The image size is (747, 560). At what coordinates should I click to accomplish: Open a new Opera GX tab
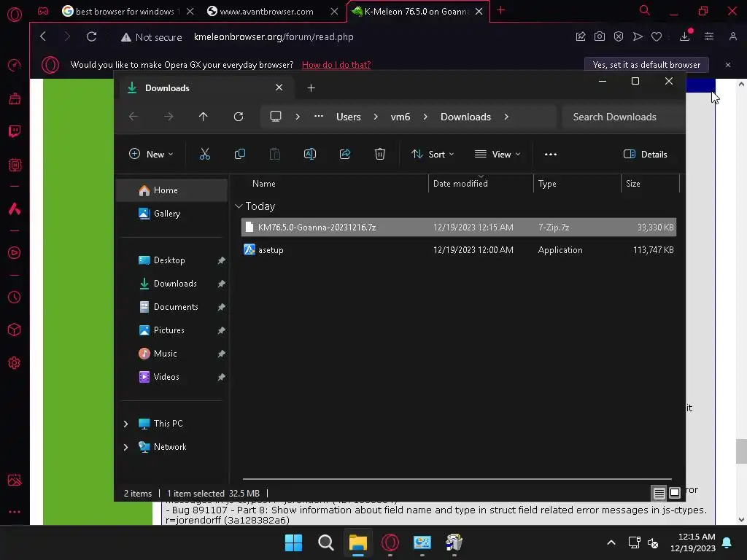[500, 10]
